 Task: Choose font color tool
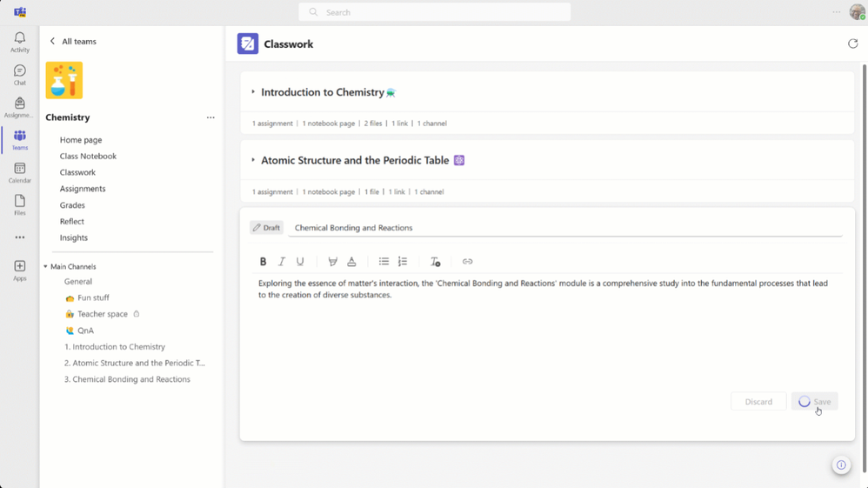pyautogui.click(x=351, y=262)
